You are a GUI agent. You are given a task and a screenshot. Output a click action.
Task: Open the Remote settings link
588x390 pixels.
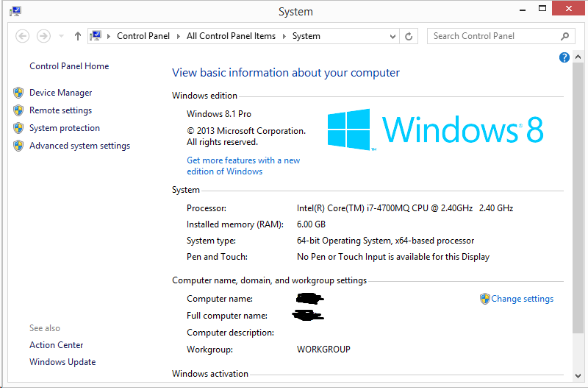pos(60,110)
